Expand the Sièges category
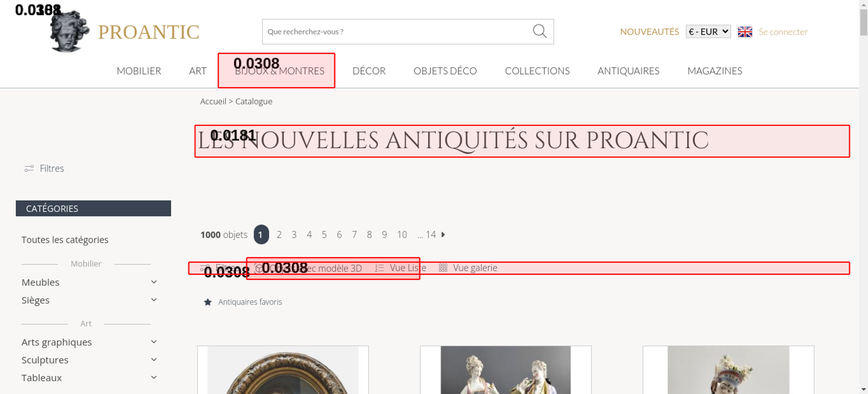 click(x=154, y=300)
